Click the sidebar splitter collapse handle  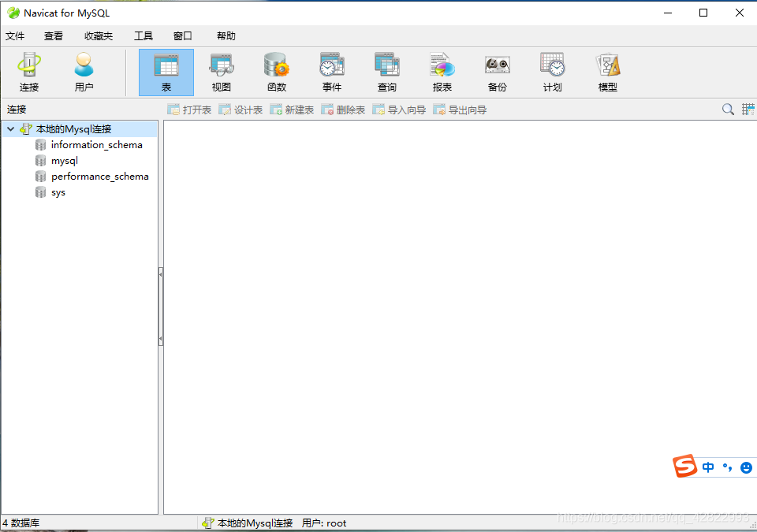161,307
